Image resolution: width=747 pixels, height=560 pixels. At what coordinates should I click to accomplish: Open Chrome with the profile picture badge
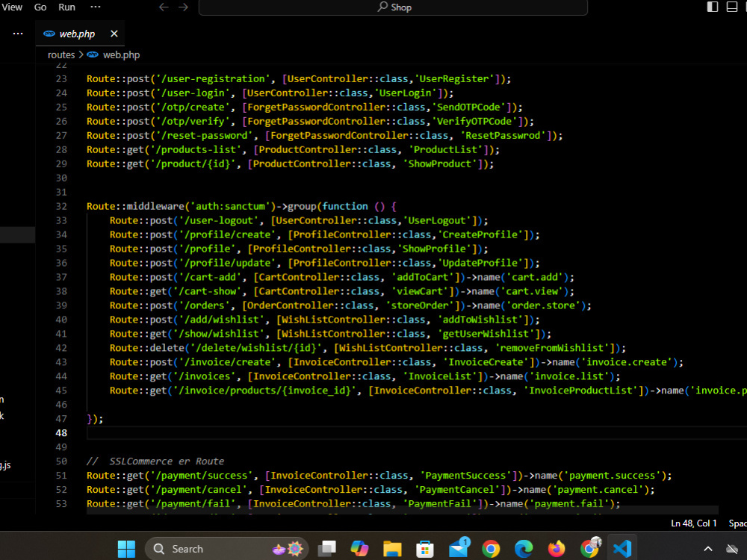590,547
